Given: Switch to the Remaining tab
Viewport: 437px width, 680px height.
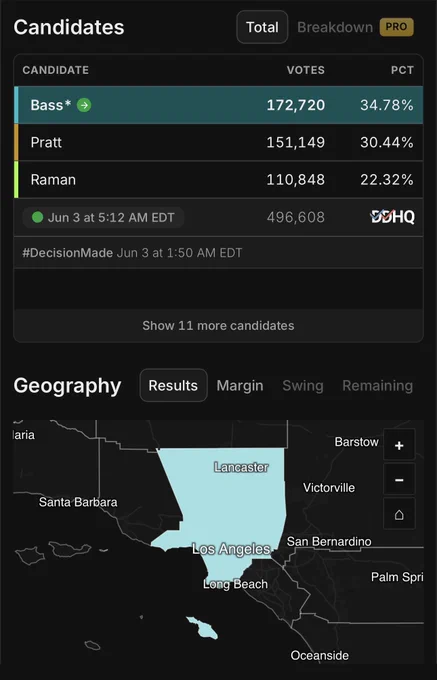Looking at the screenshot, I should pyautogui.click(x=377, y=386).
